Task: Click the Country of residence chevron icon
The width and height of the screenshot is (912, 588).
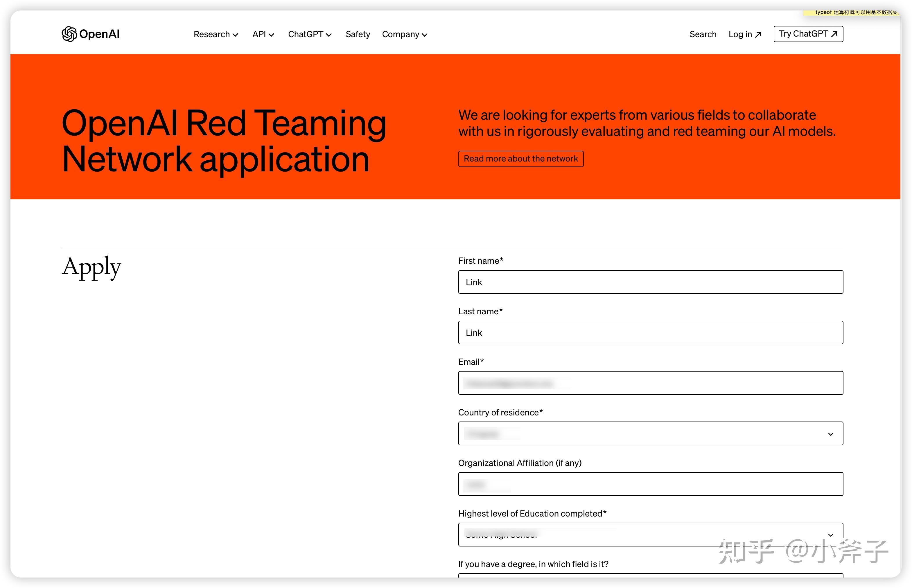Action: pos(830,434)
